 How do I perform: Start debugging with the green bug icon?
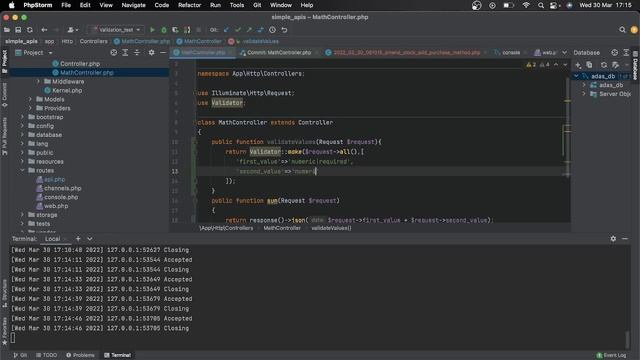click(x=164, y=30)
